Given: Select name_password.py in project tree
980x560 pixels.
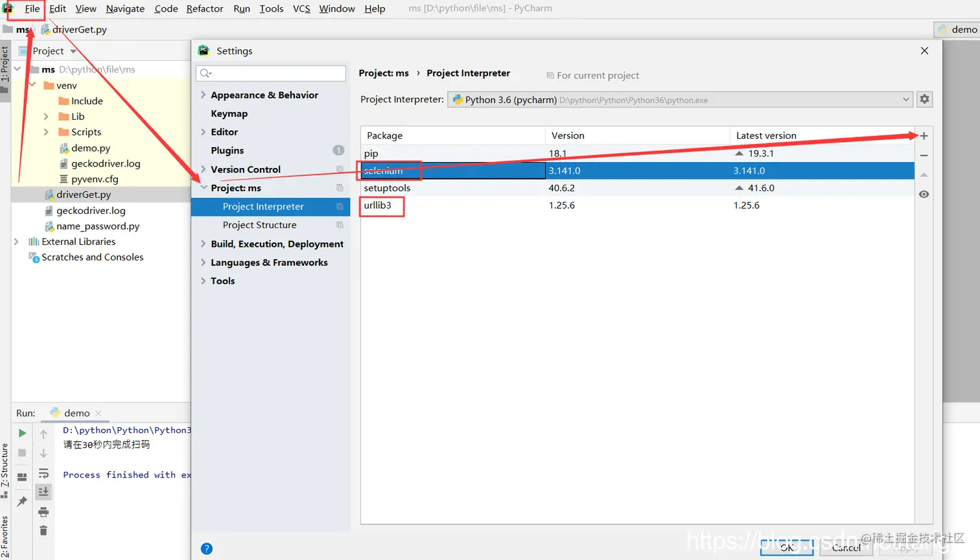Looking at the screenshot, I should 97,226.
